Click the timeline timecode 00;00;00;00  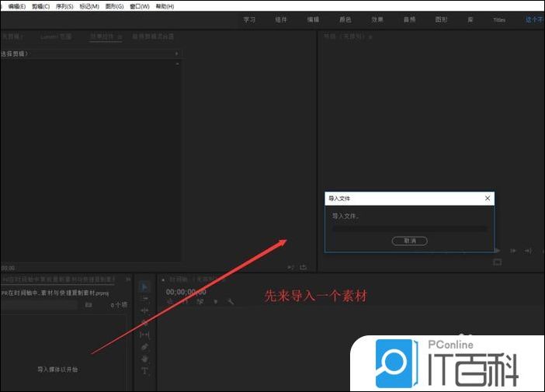pyautogui.click(x=186, y=292)
